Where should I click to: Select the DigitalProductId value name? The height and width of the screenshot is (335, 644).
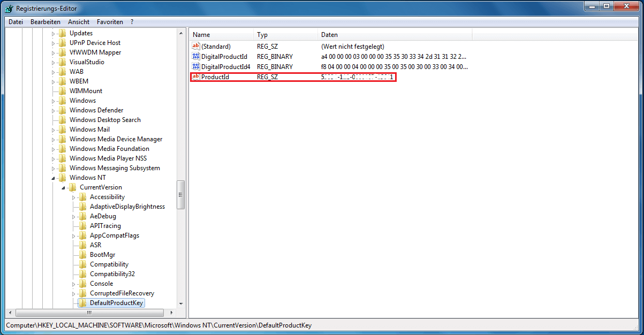click(224, 56)
